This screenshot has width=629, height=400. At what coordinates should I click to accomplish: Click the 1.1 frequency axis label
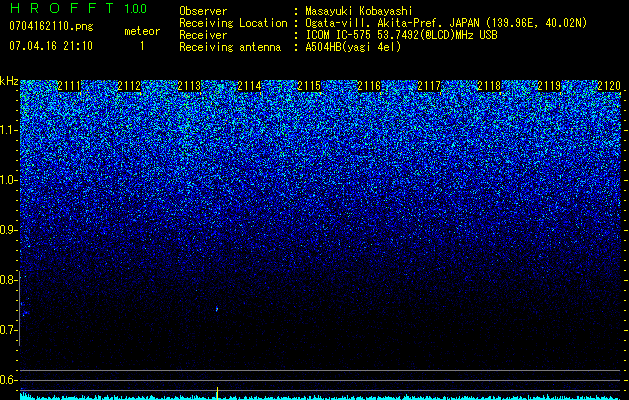coord(8,130)
